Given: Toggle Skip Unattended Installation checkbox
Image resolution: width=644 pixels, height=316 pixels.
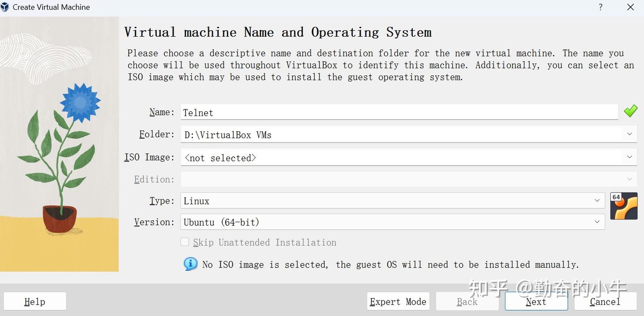Looking at the screenshot, I should click(185, 242).
